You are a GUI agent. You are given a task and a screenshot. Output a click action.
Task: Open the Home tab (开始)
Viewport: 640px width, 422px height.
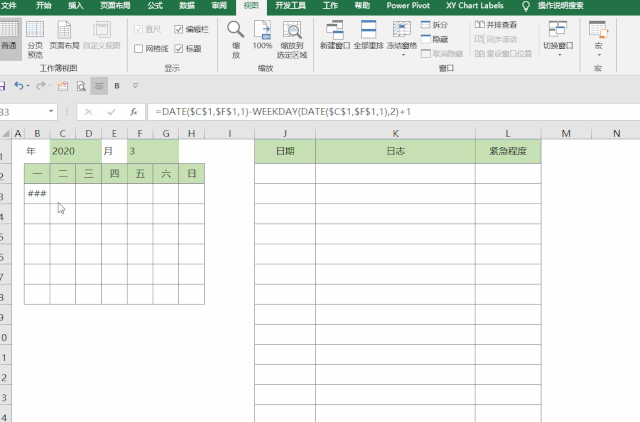coord(44,6)
